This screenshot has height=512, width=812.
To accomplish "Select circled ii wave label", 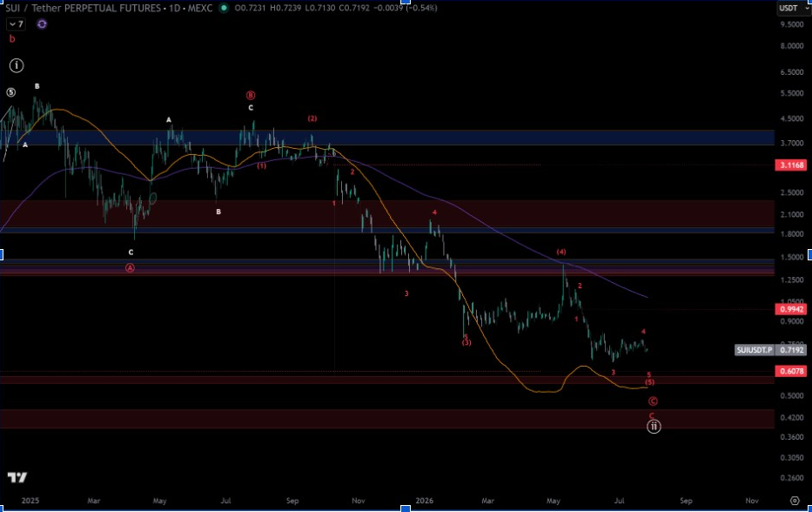I will tap(654, 427).
